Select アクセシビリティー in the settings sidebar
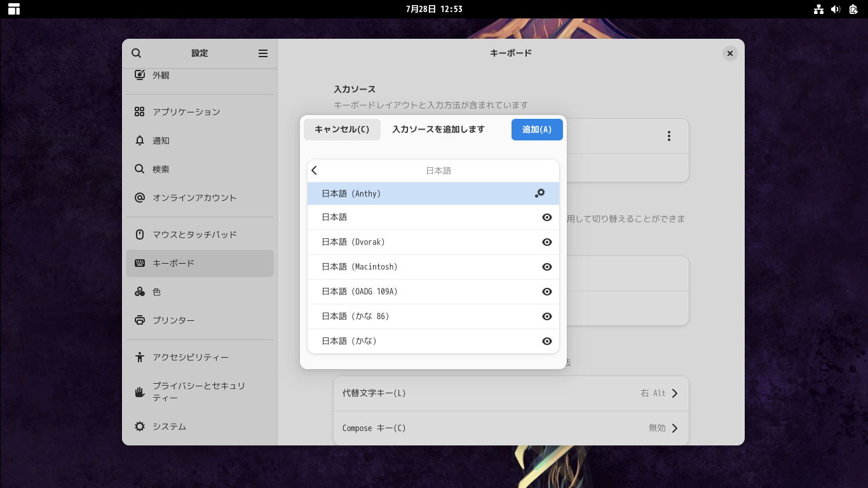This screenshot has height=488, width=868. pyautogui.click(x=200, y=357)
